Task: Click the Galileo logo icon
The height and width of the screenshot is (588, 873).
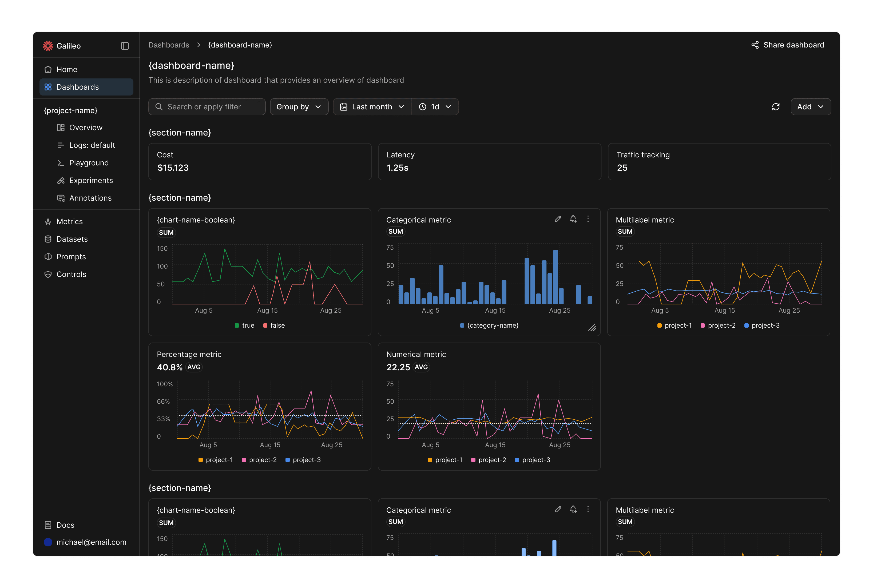Action: coord(47,46)
